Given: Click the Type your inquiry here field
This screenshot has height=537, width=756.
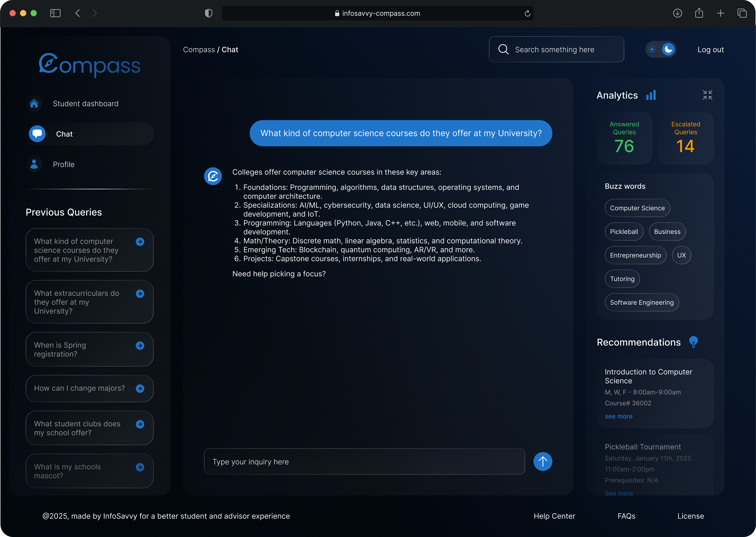Looking at the screenshot, I should pyautogui.click(x=364, y=461).
